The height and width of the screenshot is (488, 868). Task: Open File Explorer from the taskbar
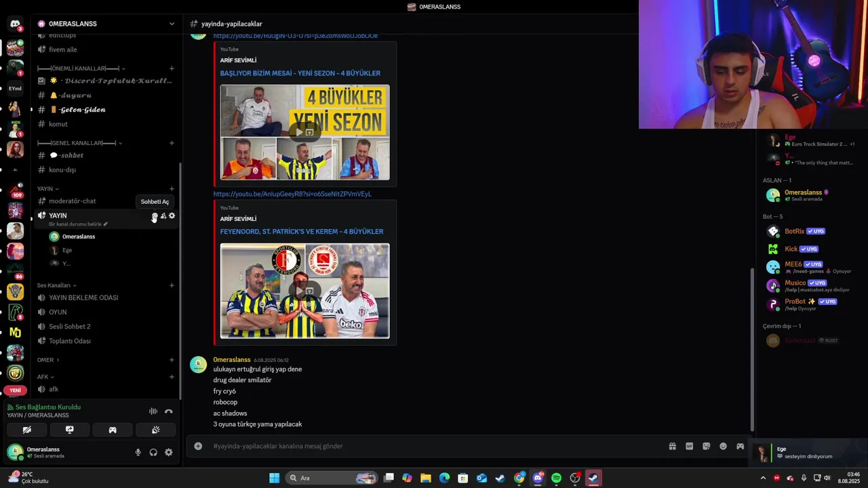[x=425, y=478]
